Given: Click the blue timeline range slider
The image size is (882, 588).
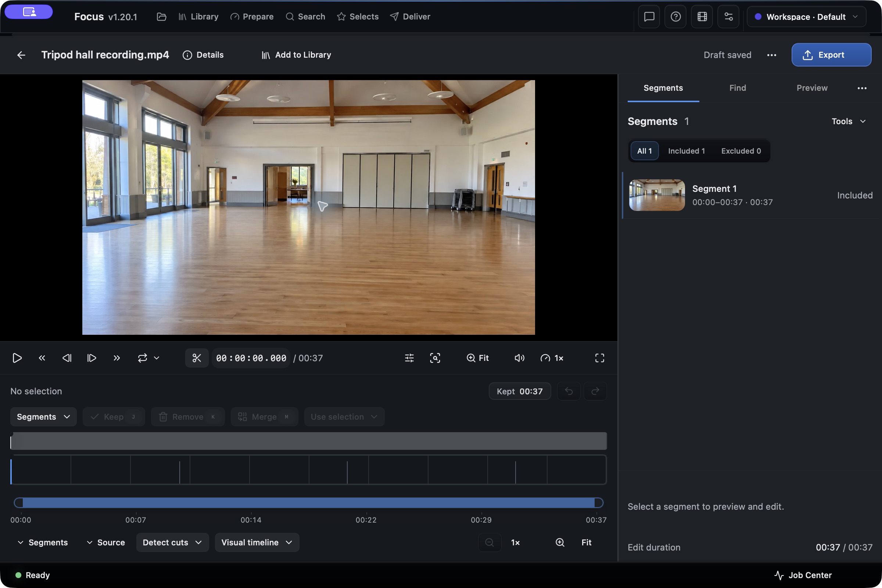Looking at the screenshot, I should coord(309,503).
